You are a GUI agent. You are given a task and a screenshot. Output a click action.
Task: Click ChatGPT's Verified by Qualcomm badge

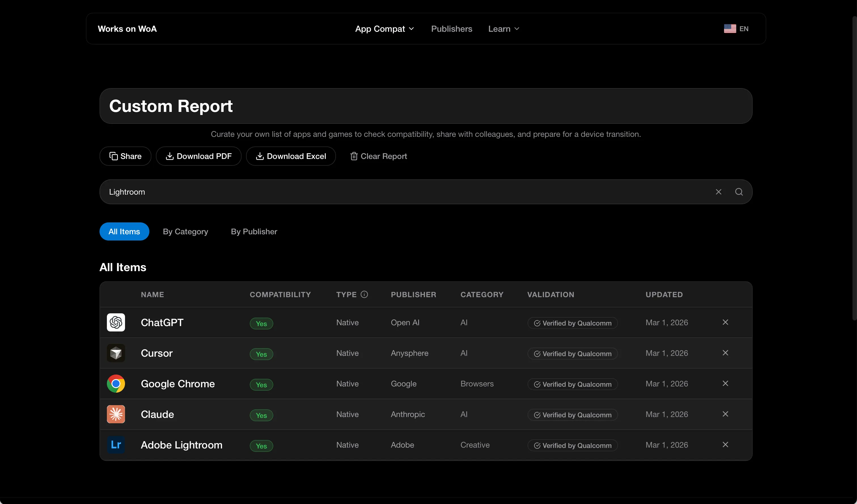[573, 323]
